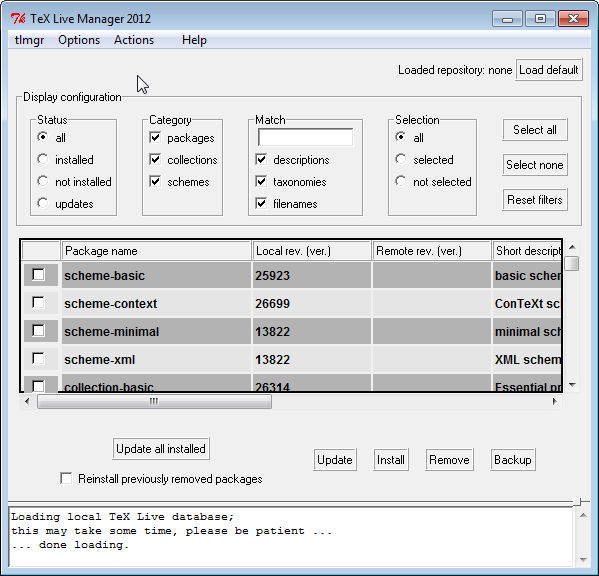This screenshot has height=576, width=599.
Task: Uncheck the packages category checkbox
Action: point(155,137)
